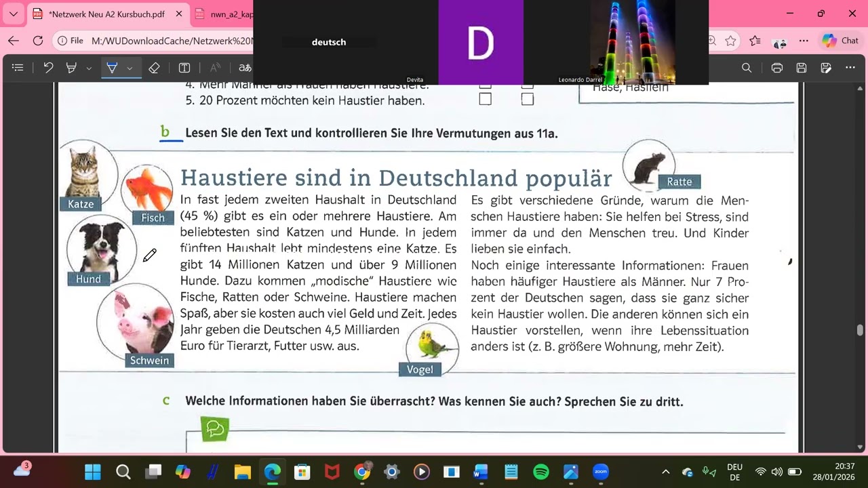The width and height of the screenshot is (868, 488).
Task: Add this page to favorites
Action: [730, 41]
